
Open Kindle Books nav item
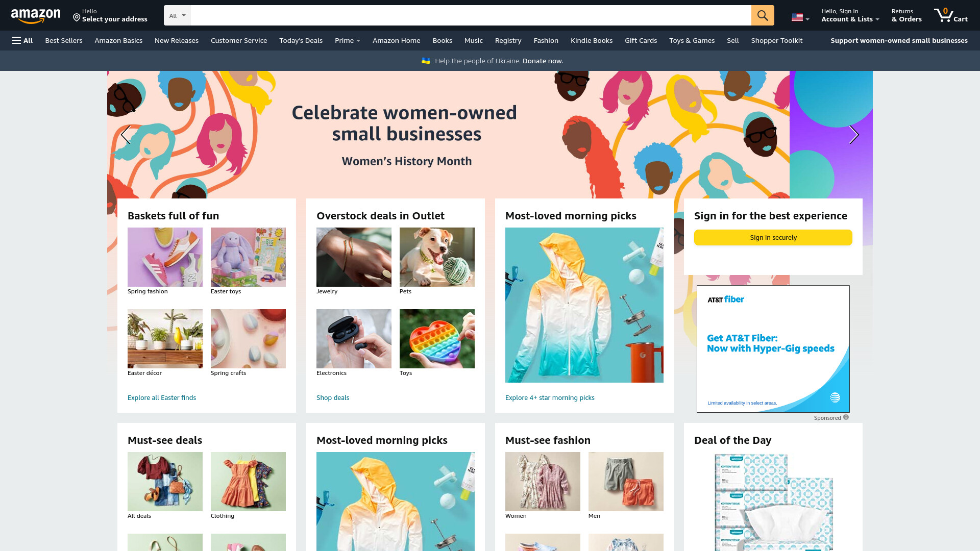[592, 40]
